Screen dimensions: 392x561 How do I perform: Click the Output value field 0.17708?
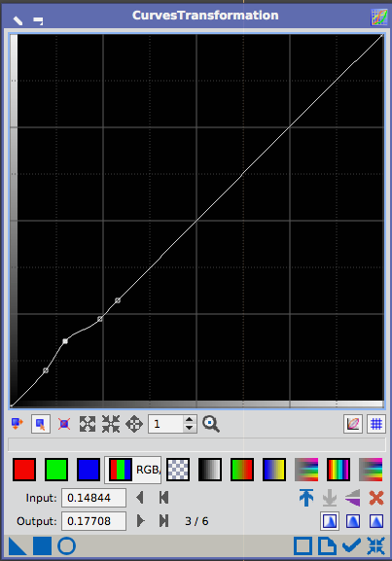(93, 521)
